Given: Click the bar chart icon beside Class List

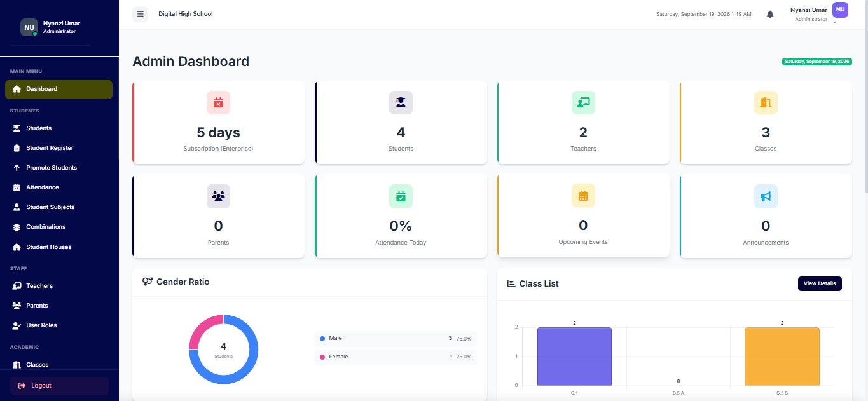Looking at the screenshot, I should [511, 283].
